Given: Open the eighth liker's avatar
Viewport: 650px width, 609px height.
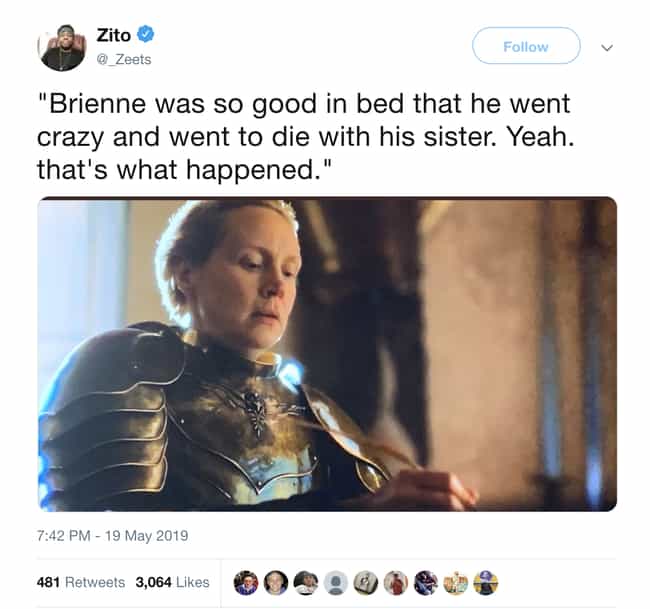Looking at the screenshot, I should coord(456,582).
